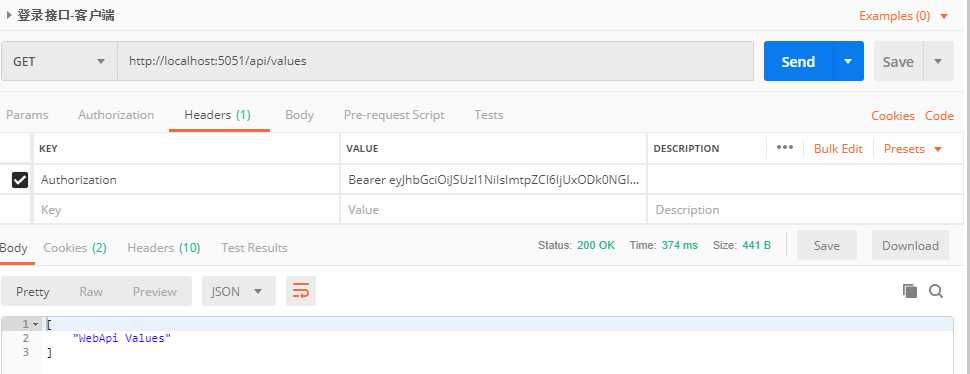Select the Preview view mode
This screenshot has height=374, width=970.
[155, 291]
